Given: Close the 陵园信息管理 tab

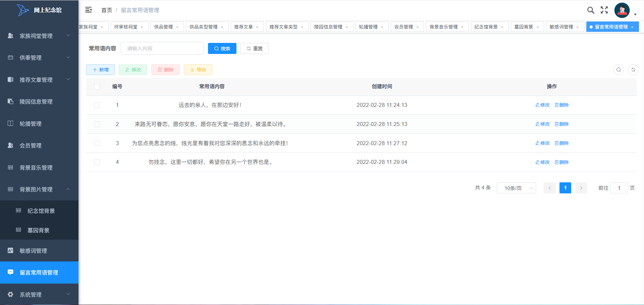Looking at the screenshot, I should (347, 27).
